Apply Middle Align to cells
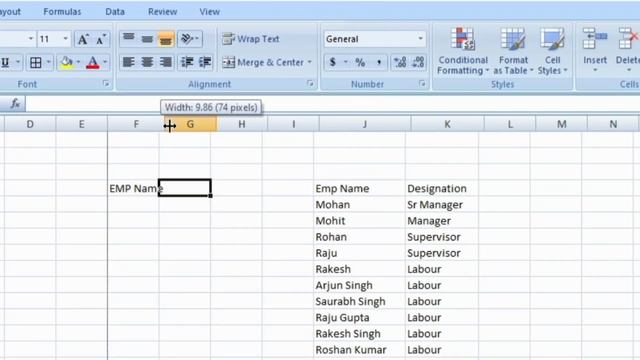Viewport: 640px width, 360px height. click(x=147, y=39)
